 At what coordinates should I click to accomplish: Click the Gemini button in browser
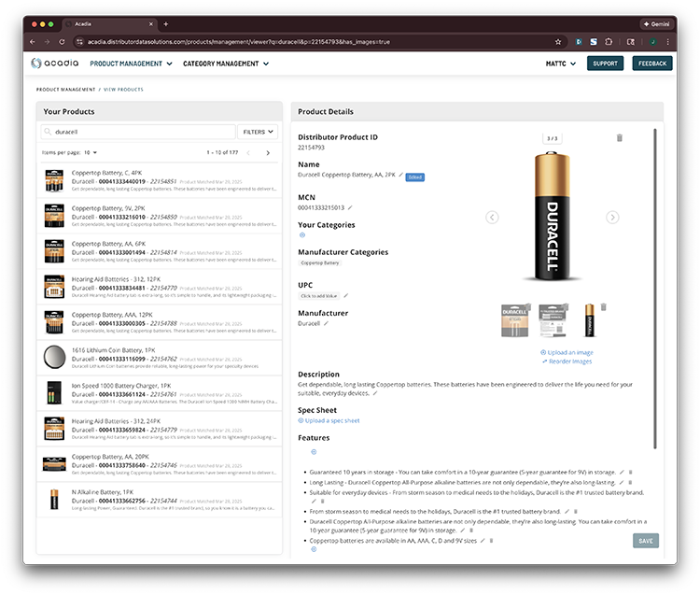[x=656, y=24]
